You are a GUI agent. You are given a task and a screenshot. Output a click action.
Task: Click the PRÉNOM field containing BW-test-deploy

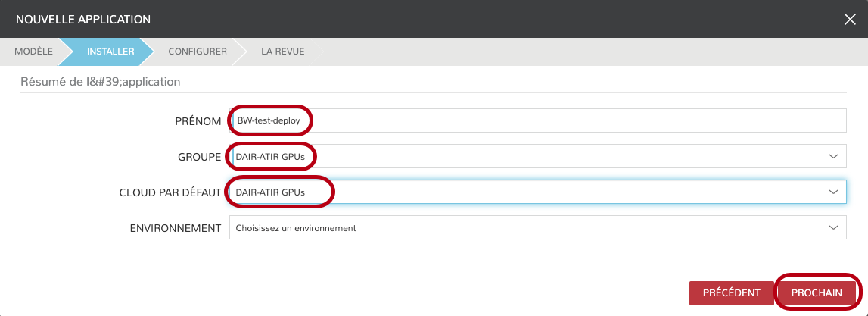[537, 120]
